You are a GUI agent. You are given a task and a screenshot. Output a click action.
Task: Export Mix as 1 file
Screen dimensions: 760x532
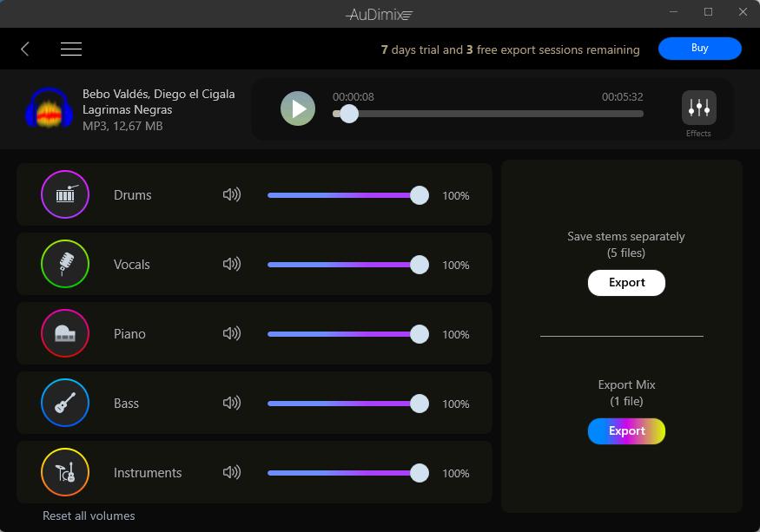pyautogui.click(x=626, y=430)
